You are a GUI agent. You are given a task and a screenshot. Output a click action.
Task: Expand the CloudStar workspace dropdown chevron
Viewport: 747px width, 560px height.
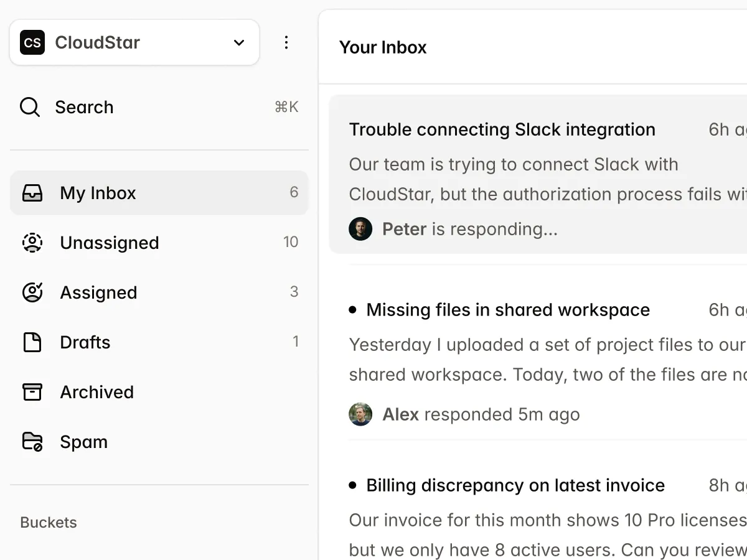[x=239, y=42]
